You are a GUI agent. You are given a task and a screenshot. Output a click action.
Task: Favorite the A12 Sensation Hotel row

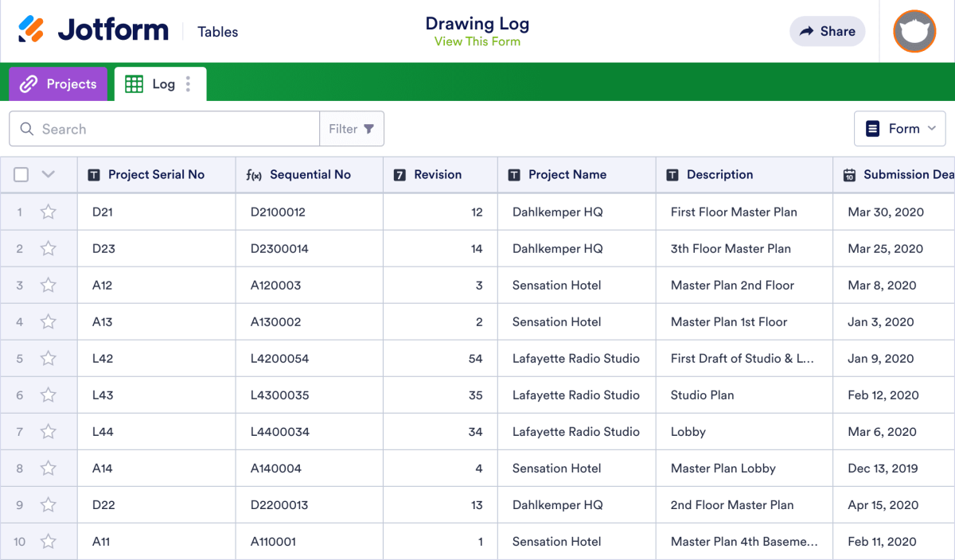48,285
